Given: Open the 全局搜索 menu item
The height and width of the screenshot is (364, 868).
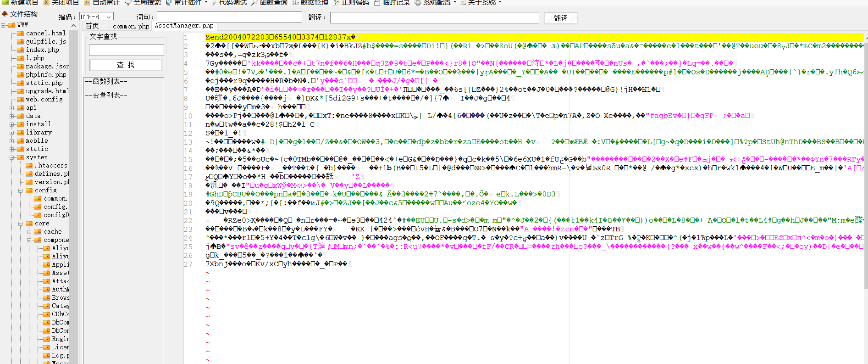Looking at the screenshot, I should tap(143, 2).
